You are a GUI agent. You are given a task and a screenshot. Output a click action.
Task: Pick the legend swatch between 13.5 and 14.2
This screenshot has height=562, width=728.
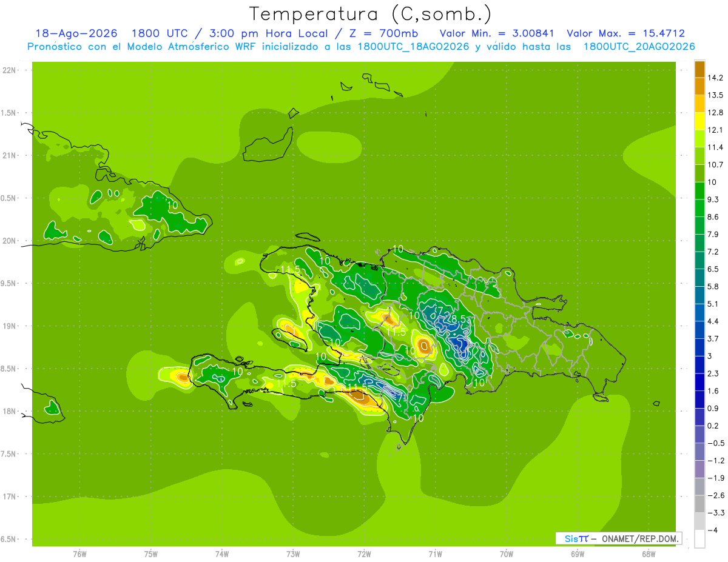pyautogui.click(x=699, y=86)
